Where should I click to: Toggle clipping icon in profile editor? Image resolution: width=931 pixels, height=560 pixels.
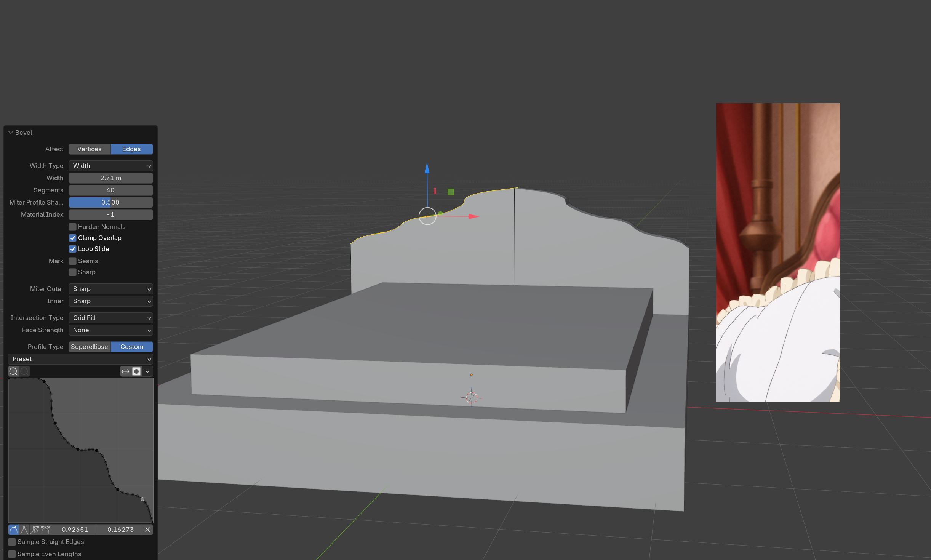click(136, 371)
